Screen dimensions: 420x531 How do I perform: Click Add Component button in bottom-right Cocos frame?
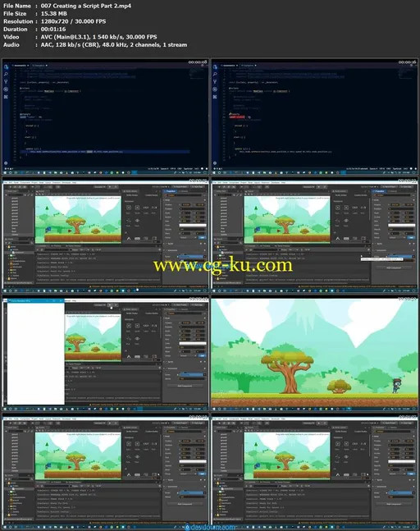[394, 504]
